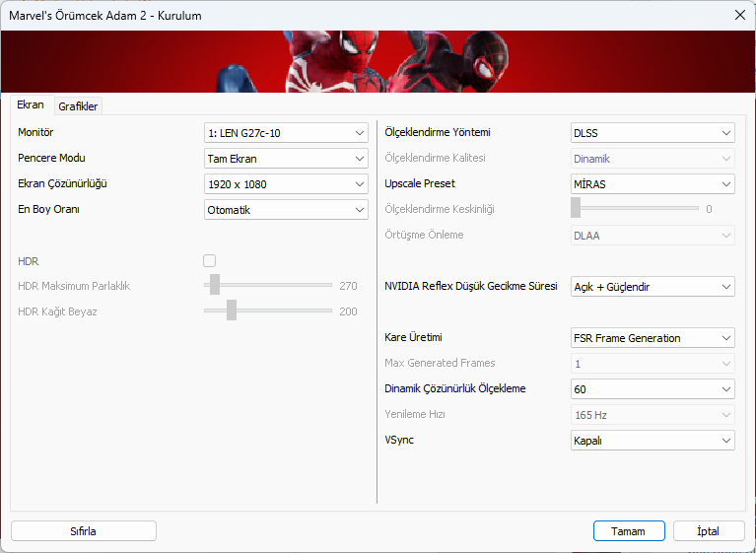Open the Örtüşme Önleme dropdown
This screenshot has width=756, height=553.
pyautogui.click(x=653, y=236)
